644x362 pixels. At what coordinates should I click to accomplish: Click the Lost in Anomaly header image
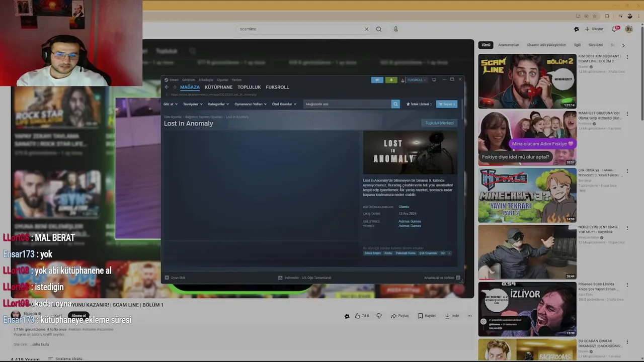[x=410, y=152]
